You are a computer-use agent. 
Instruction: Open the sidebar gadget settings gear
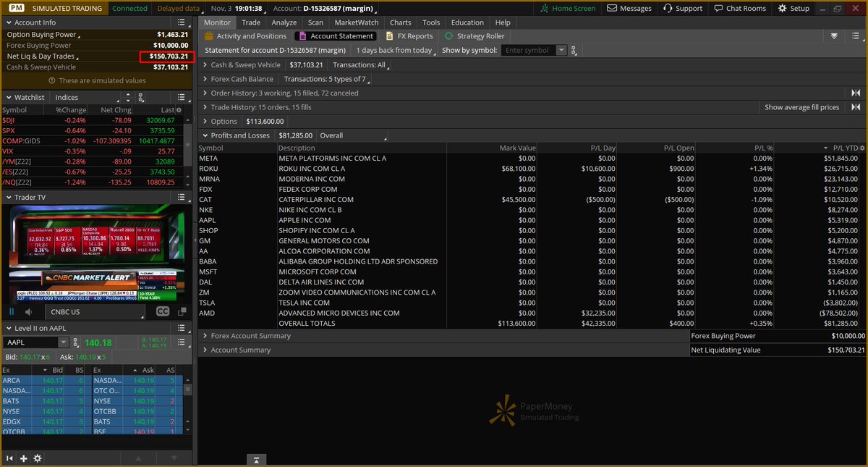(38, 458)
